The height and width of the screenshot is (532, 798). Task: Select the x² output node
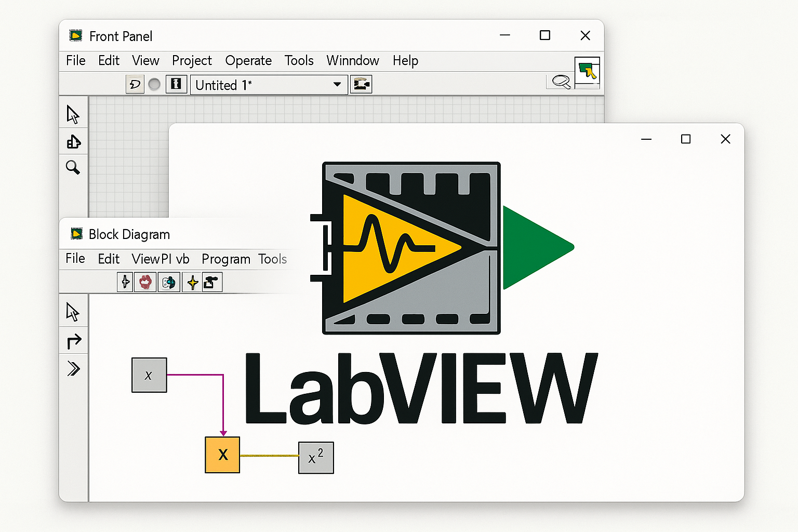[x=316, y=458]
